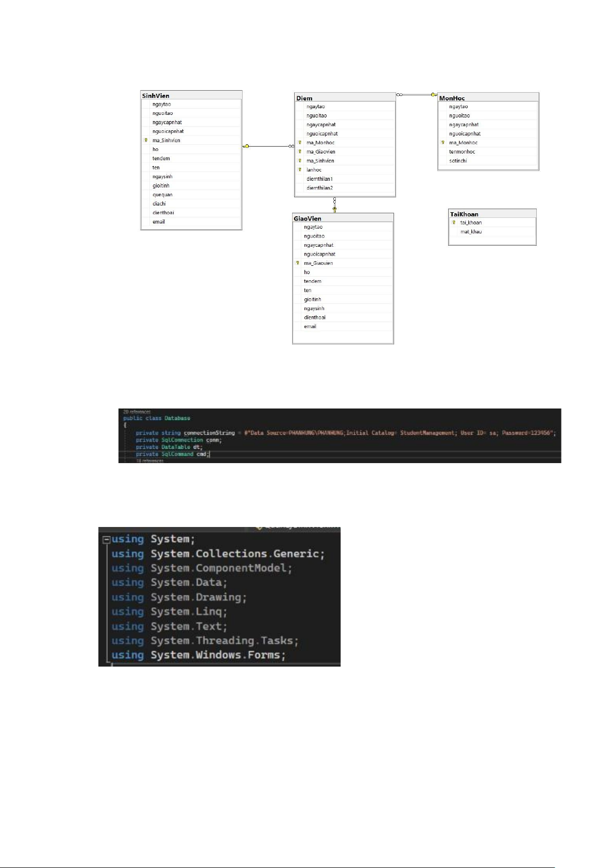Select the SinhVien table title bar
Viewport: 614px width, 868px height.
[191, 96]
